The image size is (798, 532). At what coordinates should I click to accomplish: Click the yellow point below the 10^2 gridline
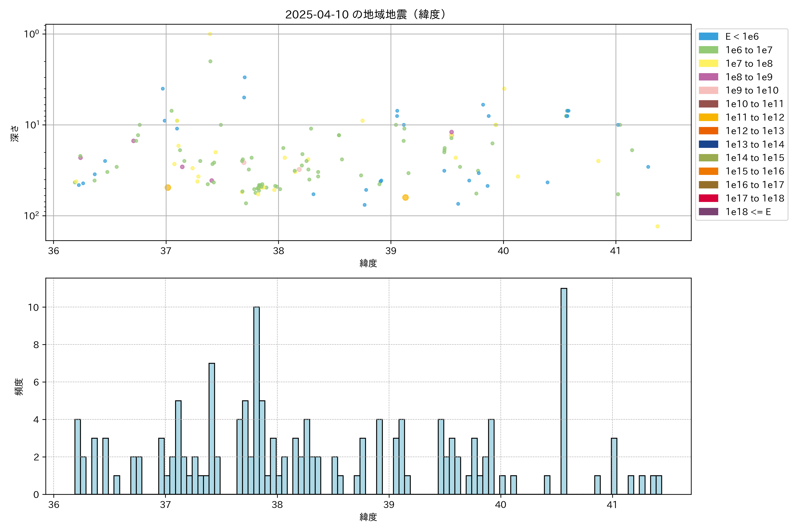[657, 226]
